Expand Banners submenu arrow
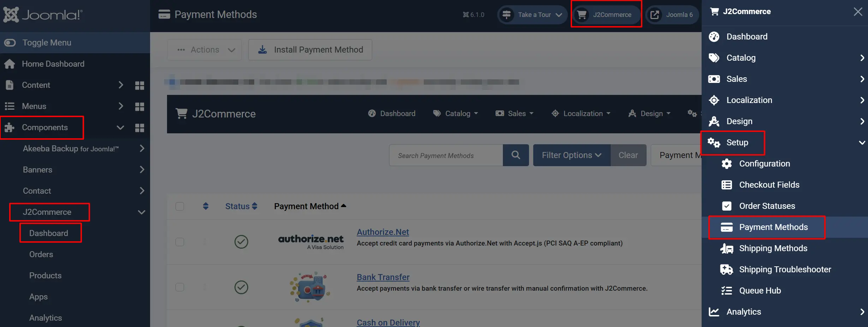This screenshot has width=868, height=327. 142,170
